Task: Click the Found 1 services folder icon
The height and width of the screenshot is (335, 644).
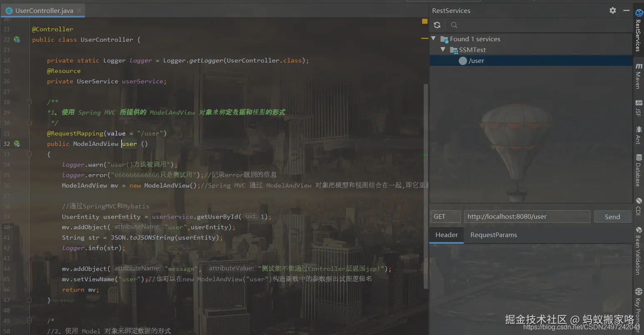Action: click(444, 39)
